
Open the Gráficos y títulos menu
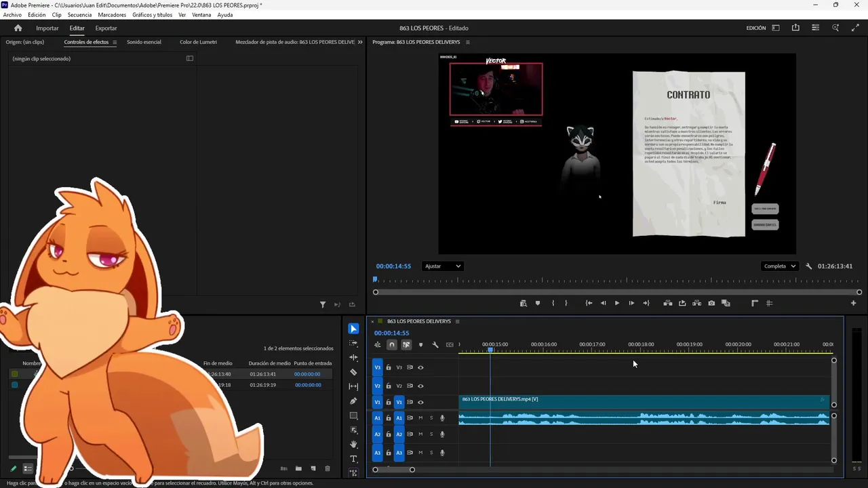click(153, 15)
